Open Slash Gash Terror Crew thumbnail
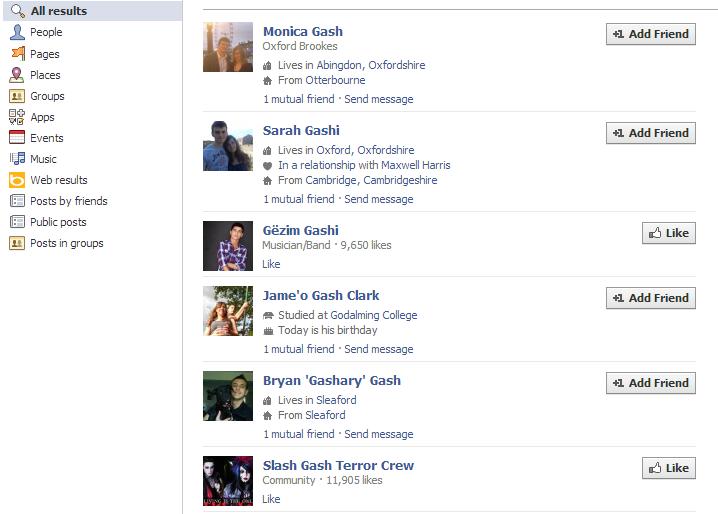 tap(228, 481)
